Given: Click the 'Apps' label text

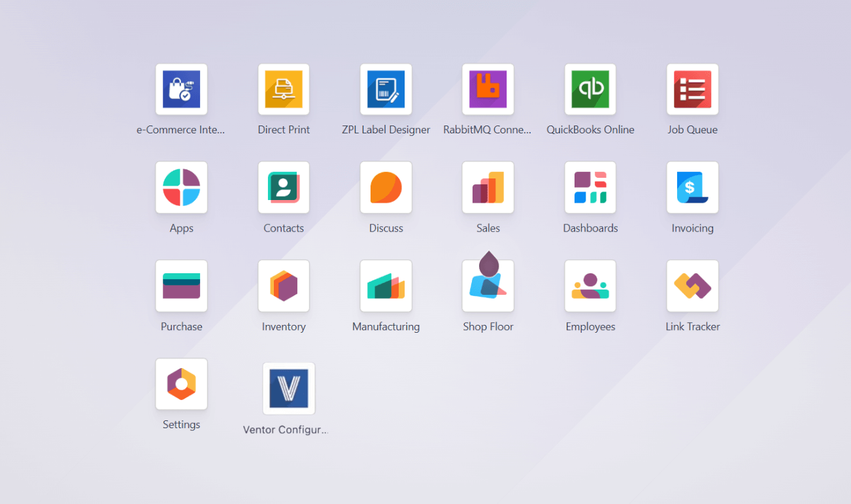Looking at the screenshot, I should [181, 228].
